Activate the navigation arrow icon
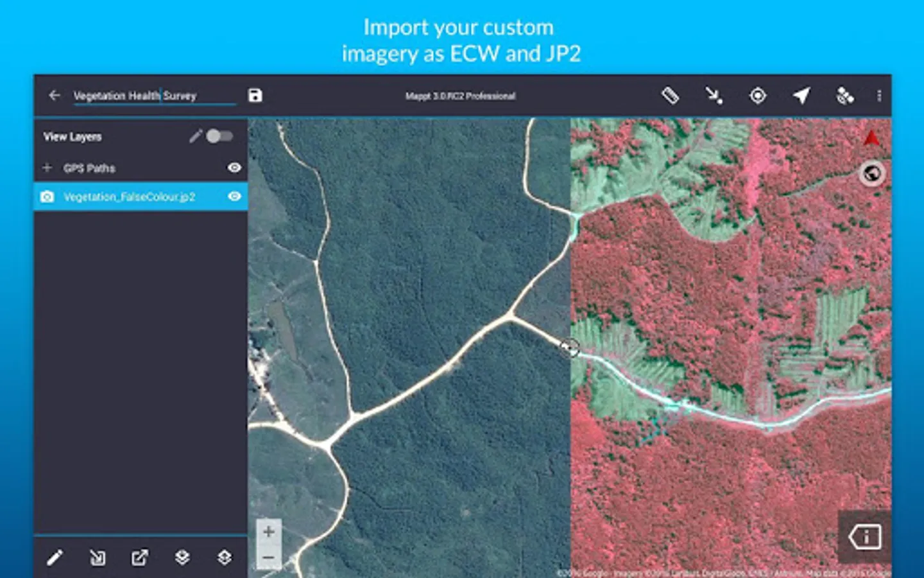 coord(801,96)
